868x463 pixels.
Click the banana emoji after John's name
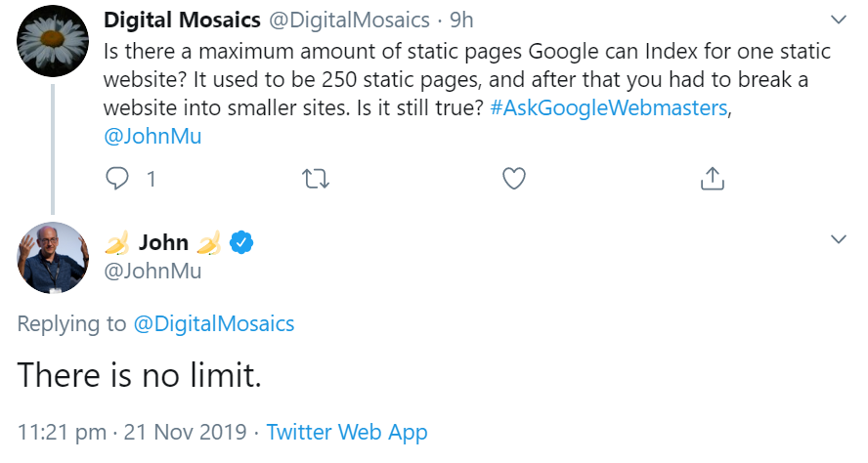209,242
